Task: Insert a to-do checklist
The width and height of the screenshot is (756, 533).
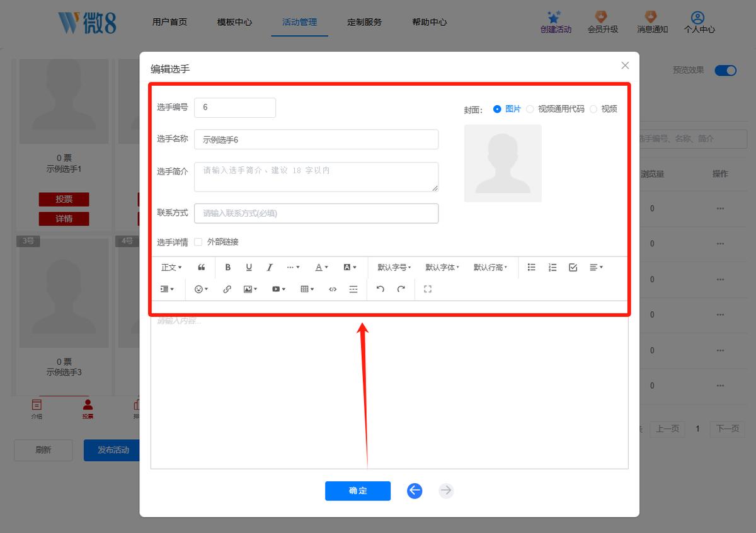Action: (573, 267)
